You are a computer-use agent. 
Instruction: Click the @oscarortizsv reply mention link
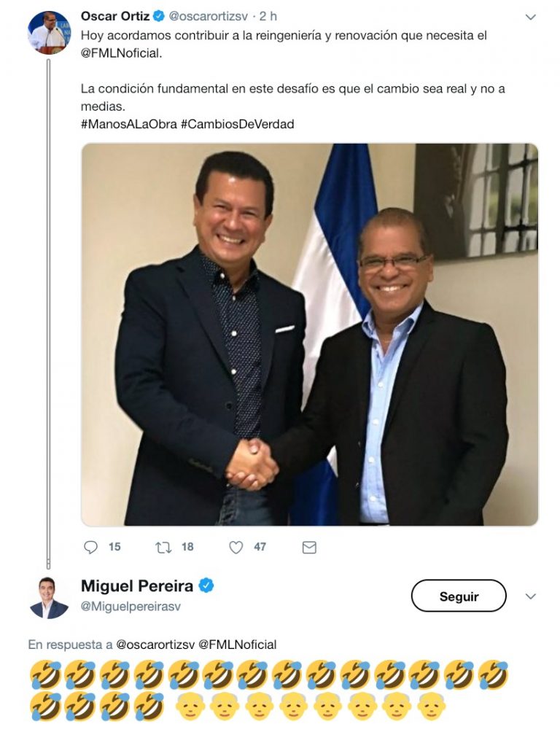pyautogui.click(x=155, y=645)
